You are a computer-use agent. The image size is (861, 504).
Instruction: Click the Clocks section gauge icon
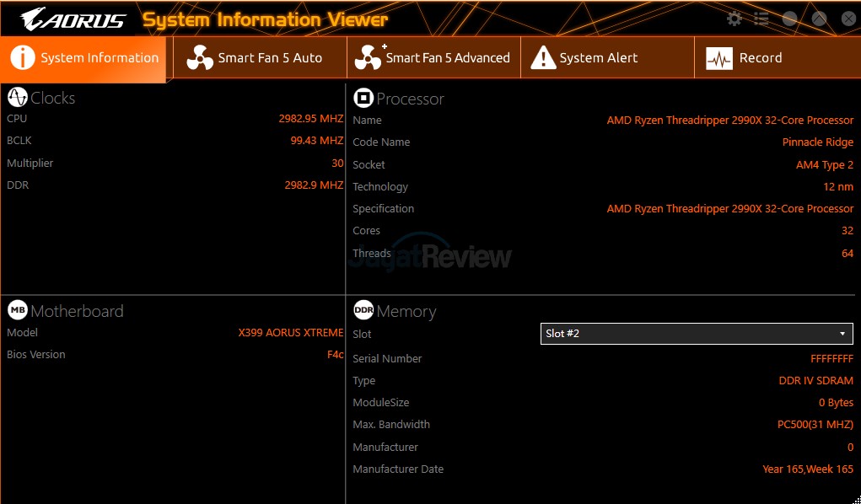tap(17, 98)
